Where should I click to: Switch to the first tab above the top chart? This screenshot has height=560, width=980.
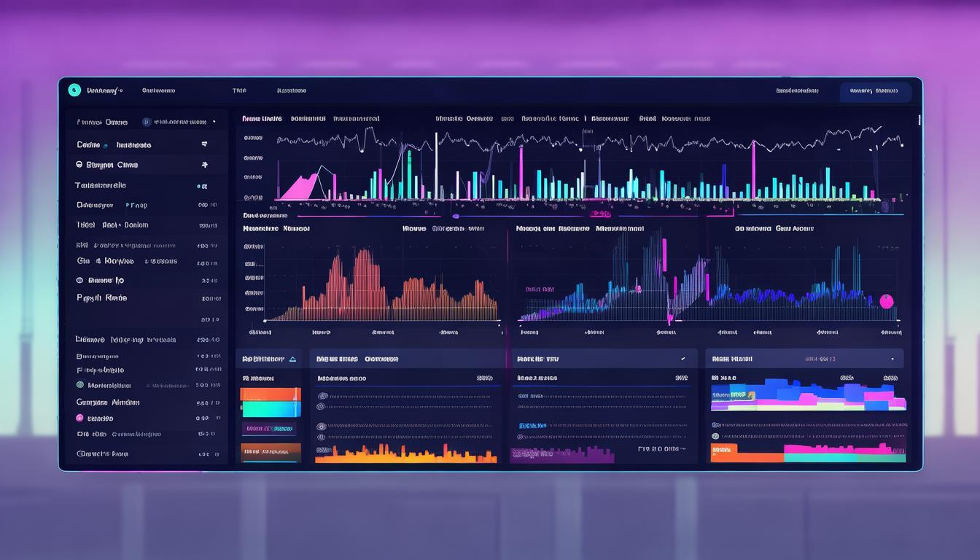(x=261, y=118)
